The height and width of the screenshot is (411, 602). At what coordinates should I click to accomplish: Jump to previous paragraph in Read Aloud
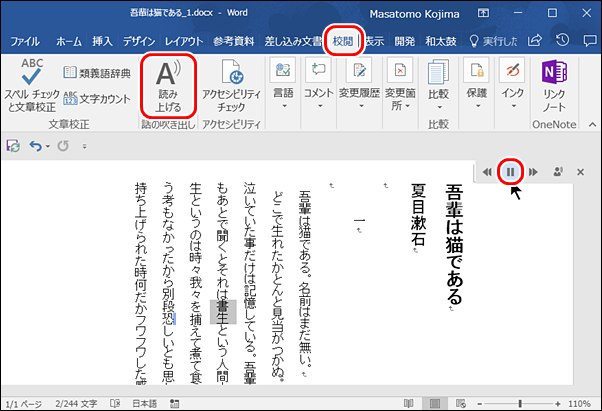point(487,172)
